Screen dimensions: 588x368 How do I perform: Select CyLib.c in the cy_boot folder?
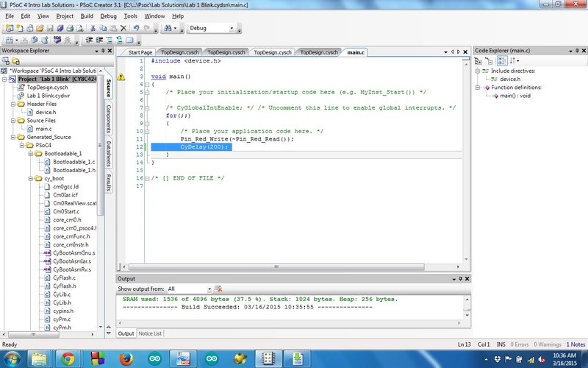pyautogui.click(x=62, y=294)
